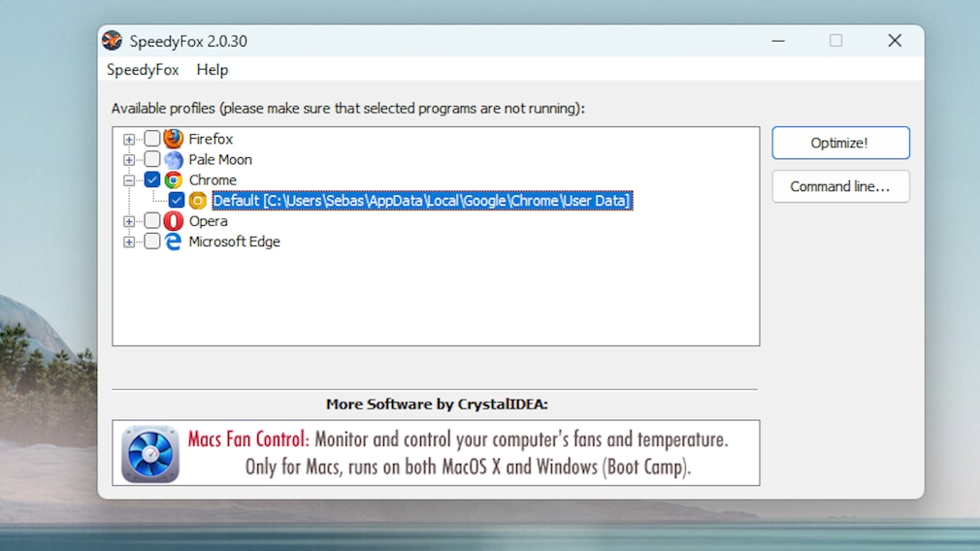Image resolution: width=980 pixels, height=551 pixels.
Task: Click the SpeedyFox title bar logo
Action: [x=113, y=41]
